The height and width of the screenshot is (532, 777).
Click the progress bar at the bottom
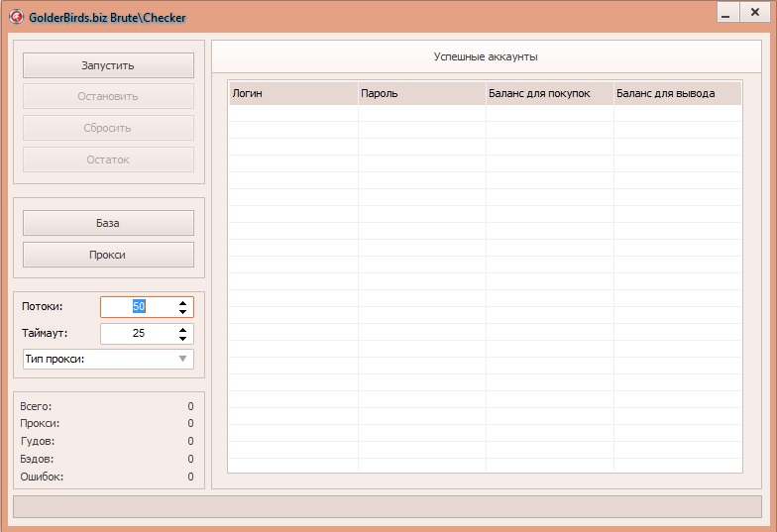point(387,507)
